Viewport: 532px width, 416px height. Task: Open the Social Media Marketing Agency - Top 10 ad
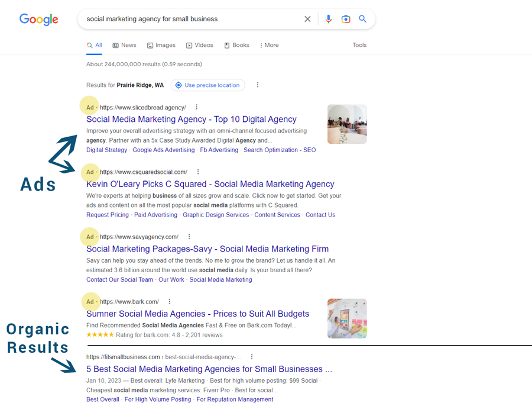192,119
